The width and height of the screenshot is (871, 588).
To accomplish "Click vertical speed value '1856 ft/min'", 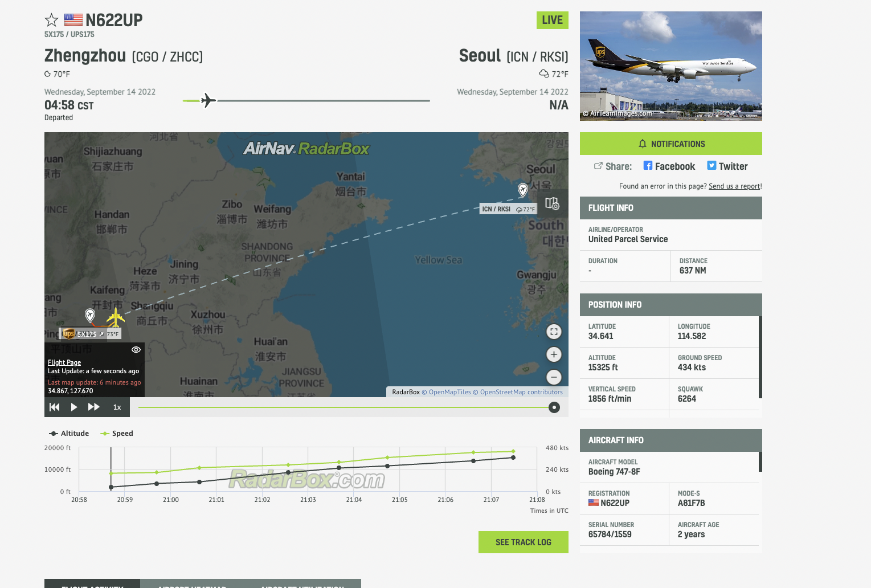I will pos(610,399).
